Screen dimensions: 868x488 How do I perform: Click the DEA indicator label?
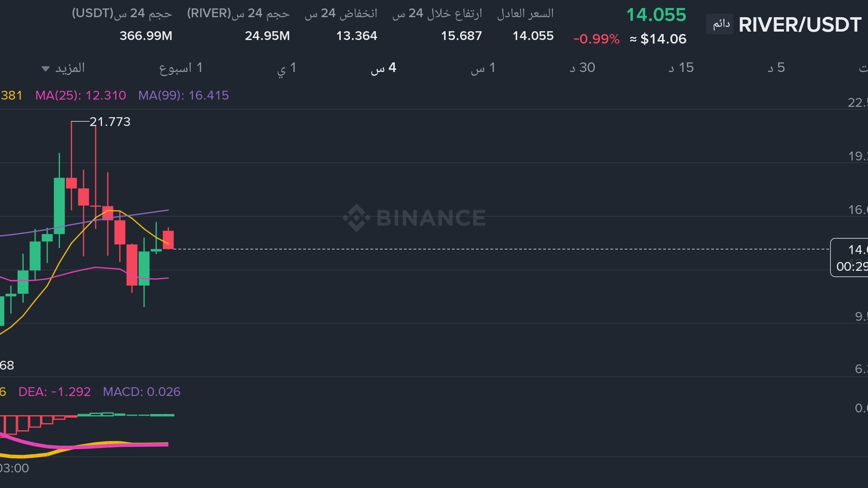54,392
